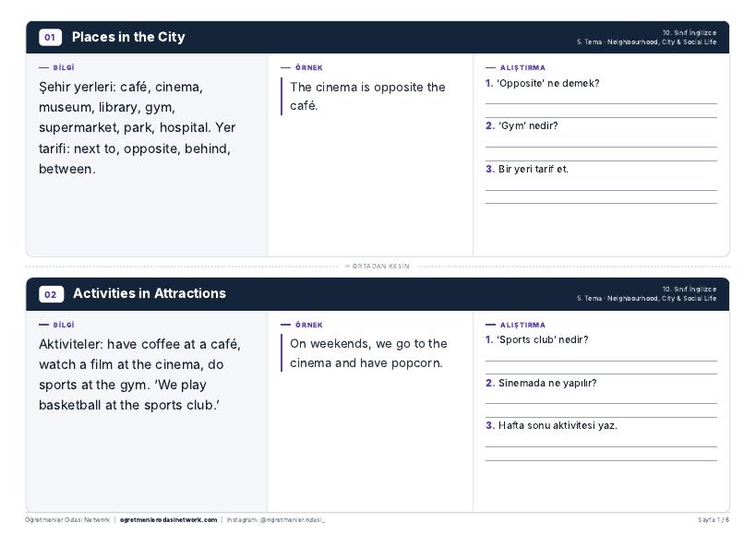This screenshot has height=534, width=756.
Task: Select the 'Places in the City' heading
Action: pyautogui.click(x=128, y=37)
